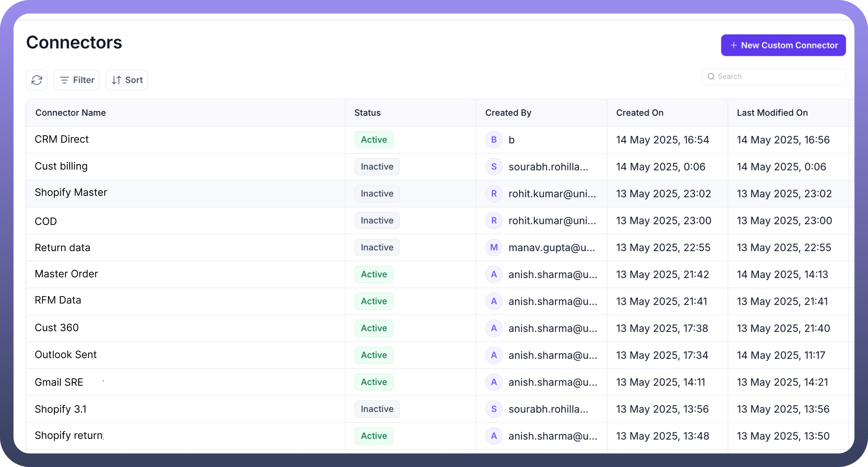868x467 pixels.
Task: Click the R avatar in Shopify Master row
Action: pyautogui.click(x=494, y=194)
